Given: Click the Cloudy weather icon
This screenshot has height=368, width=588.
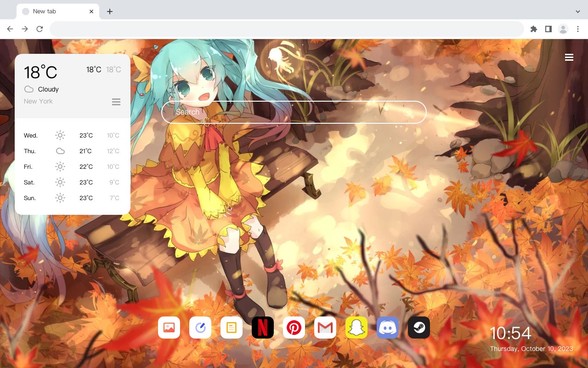Looking at the screenshot, I should coord(29,89).
